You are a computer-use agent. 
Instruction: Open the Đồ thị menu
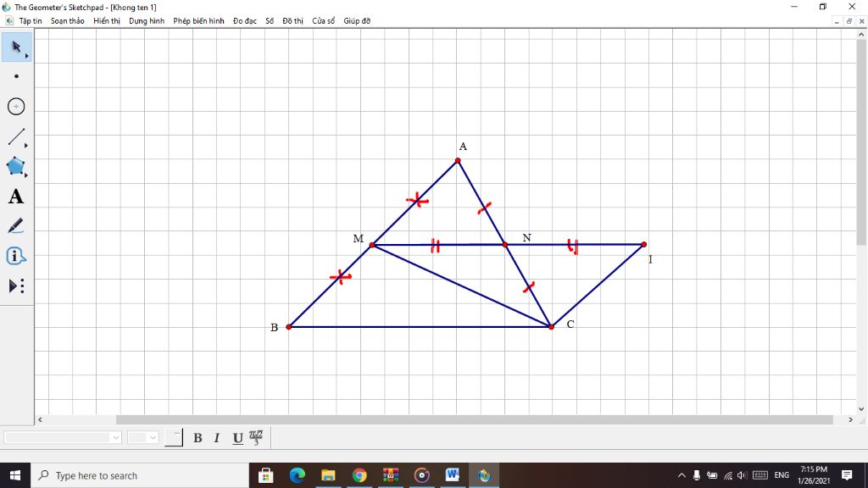(x=292, y=21)
